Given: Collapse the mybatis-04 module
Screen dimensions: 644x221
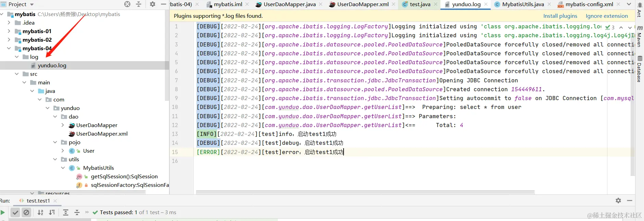Looking at the screenshot, I should click(x=9, y=48).
